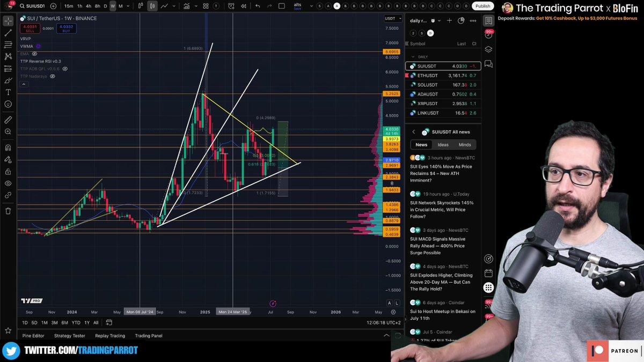
Task: Open the Watchlist panel bookmark icon
Action: [x=488, y=21]
